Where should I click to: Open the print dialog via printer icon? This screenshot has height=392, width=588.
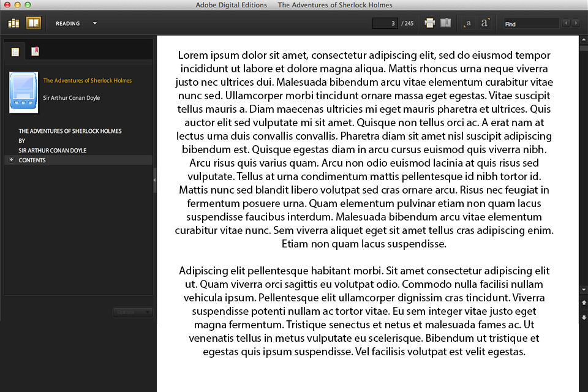429,23
